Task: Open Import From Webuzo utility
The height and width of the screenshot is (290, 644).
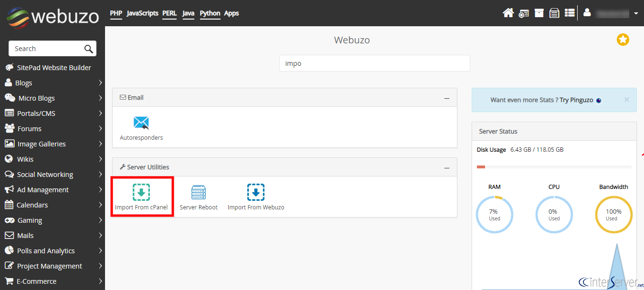Action: [256, 192]
